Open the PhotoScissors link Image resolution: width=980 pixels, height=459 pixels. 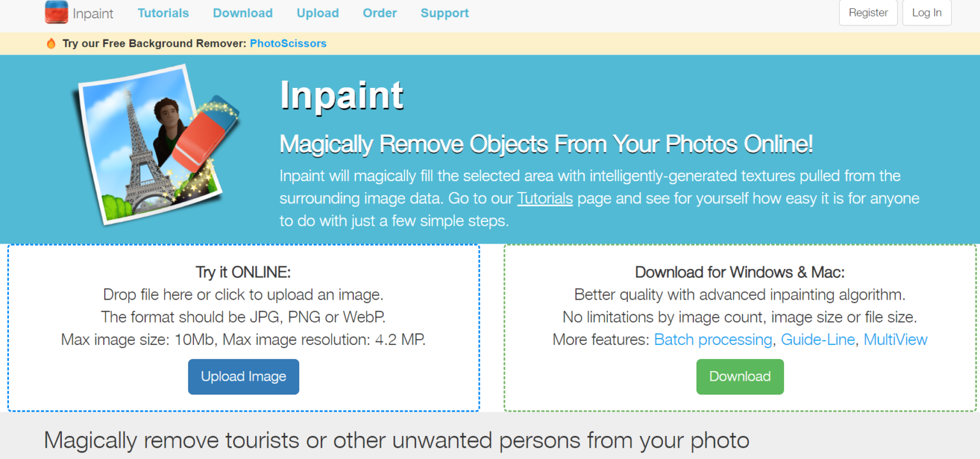coord(288,43)
